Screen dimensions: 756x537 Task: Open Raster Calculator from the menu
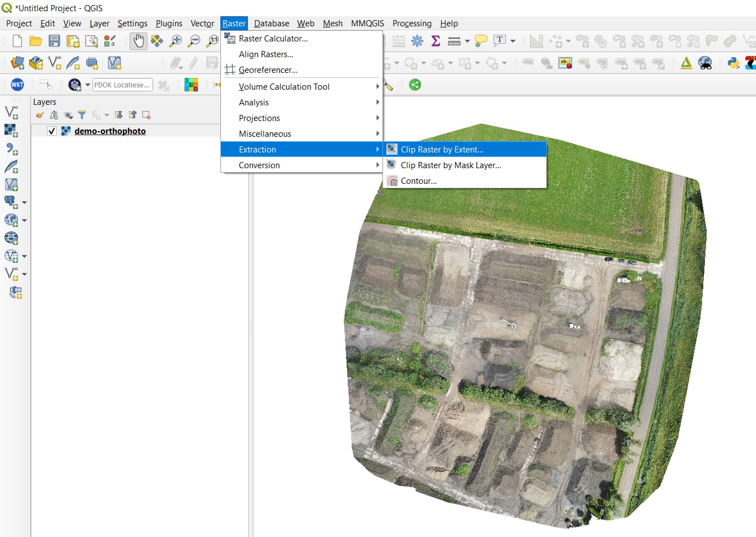click(273, 39)
